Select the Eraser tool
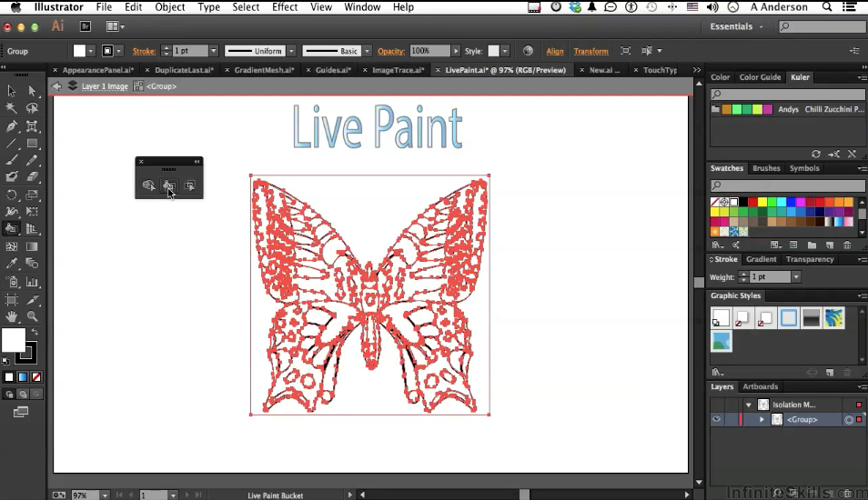868x500 pixels. (32, 177)
